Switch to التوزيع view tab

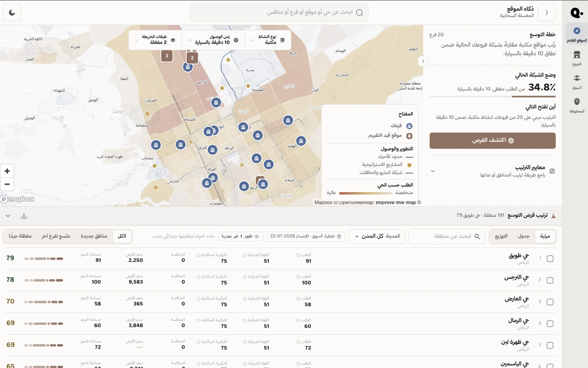501,236
